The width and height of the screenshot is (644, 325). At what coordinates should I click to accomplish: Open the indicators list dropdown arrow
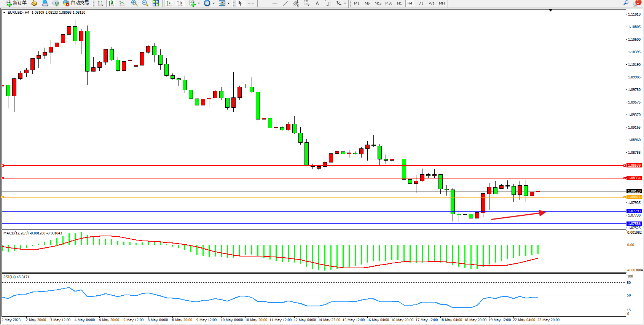pos(199,3)
